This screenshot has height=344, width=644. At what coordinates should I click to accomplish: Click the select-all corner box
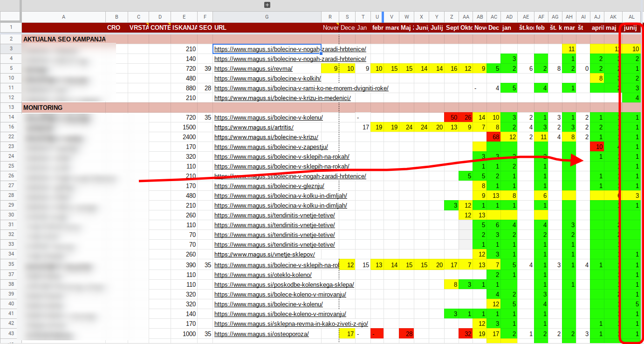coord(10,17)
